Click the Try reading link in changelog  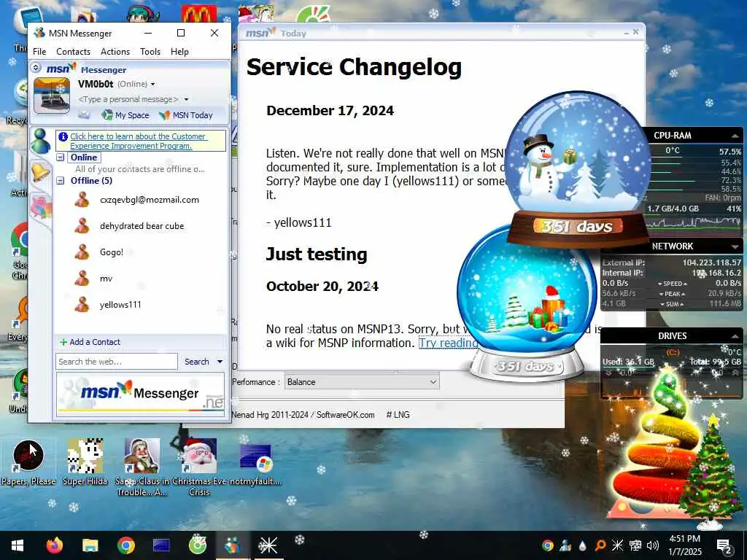click(448, 343)
